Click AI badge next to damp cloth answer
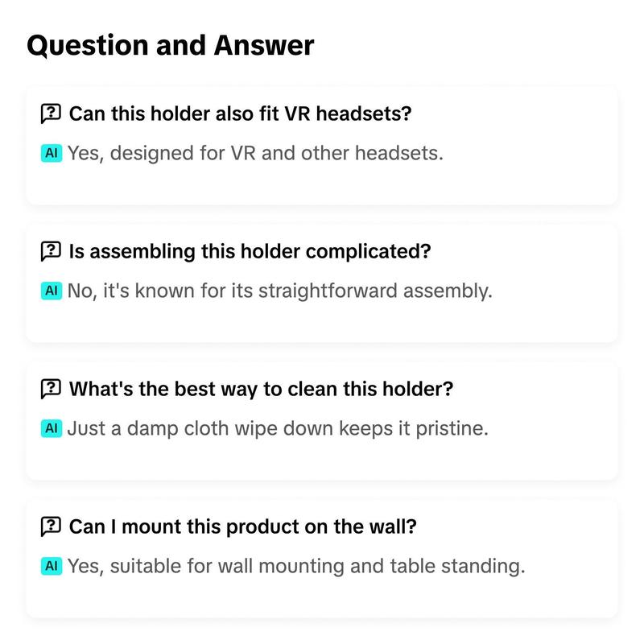Viewport: 644px width, 644px height. coord(52,428)
